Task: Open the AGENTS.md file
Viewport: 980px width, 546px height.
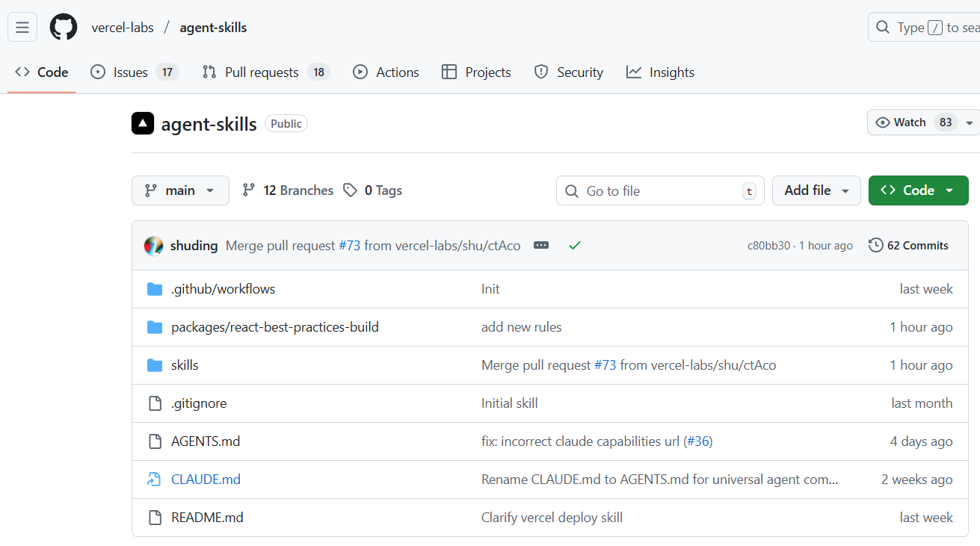Action: click(x=206, y=441)
